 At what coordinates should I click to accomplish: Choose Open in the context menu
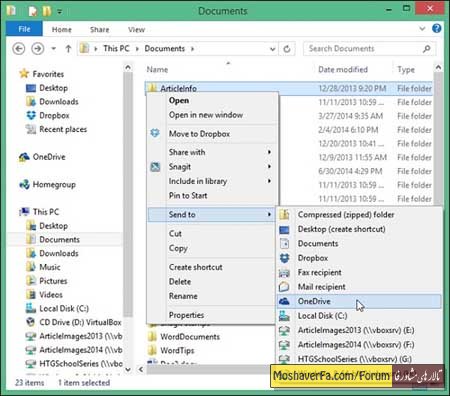pos(213,100)
